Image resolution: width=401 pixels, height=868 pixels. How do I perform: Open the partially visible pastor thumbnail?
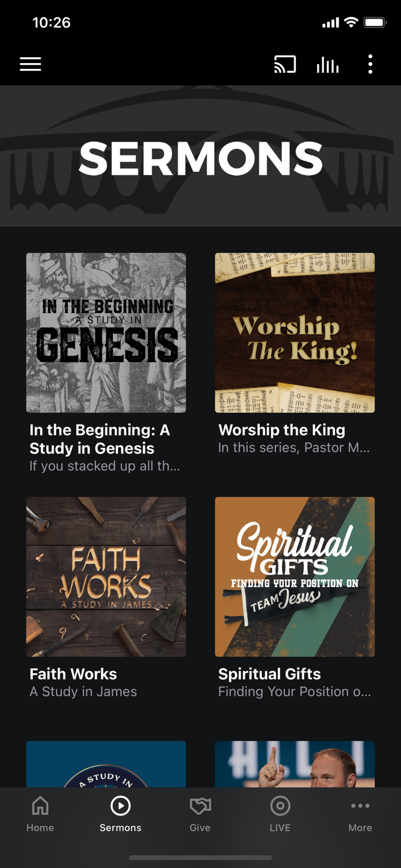(x=295, y=764)
